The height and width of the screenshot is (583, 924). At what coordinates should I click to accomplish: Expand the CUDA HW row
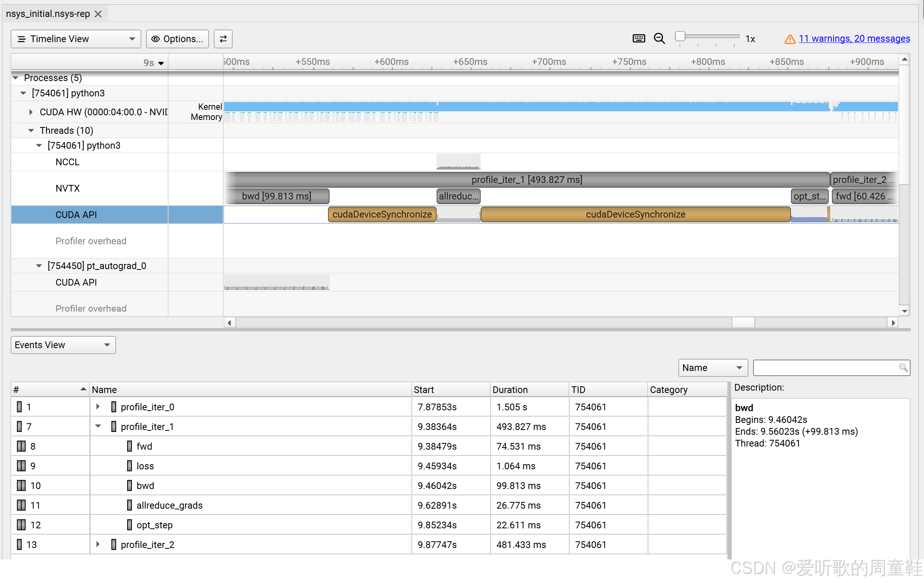coord(31,112)
